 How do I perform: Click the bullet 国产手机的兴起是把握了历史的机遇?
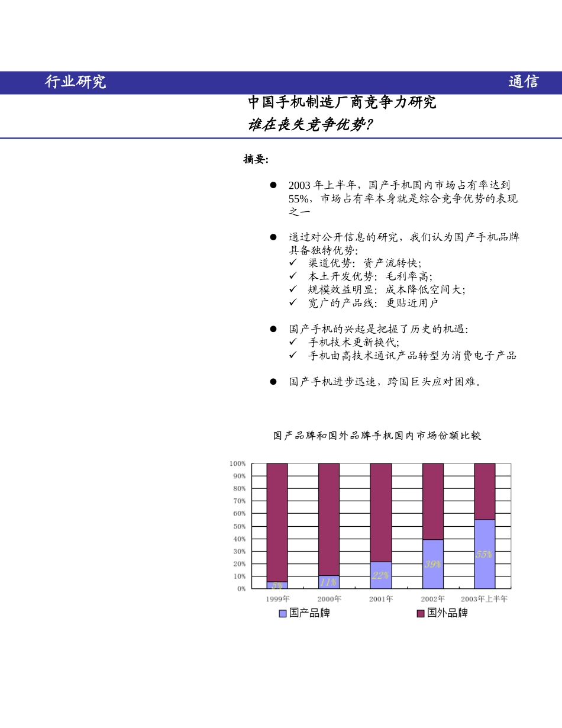click(x=379, y=329)
